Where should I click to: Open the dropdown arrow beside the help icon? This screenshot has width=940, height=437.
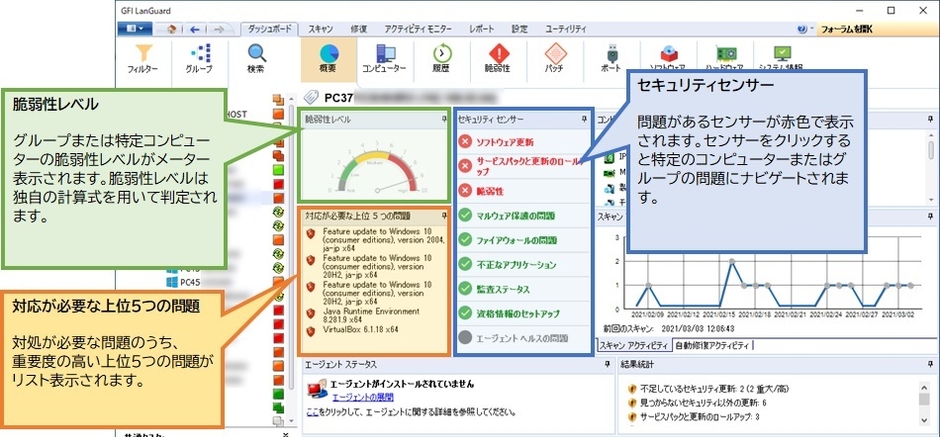pos(812,29)
